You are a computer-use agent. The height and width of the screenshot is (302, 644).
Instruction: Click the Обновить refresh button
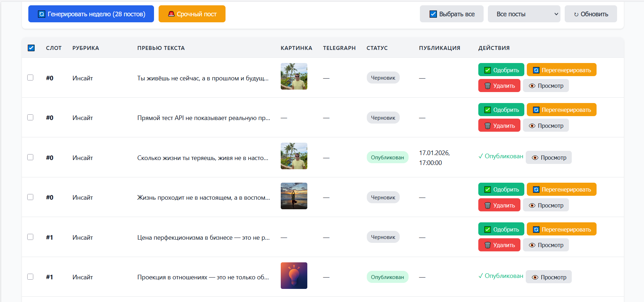[591, 14]
